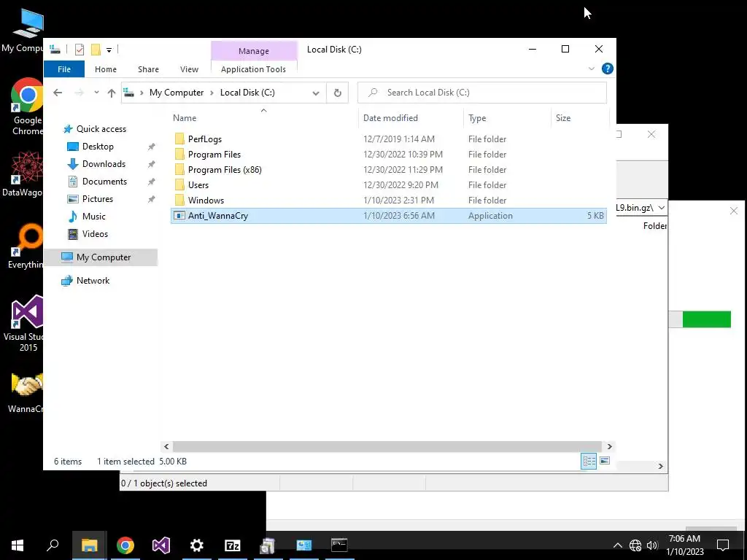
Task: Click the scroll right arrow of file list
Action: click(x=609, y=447)
